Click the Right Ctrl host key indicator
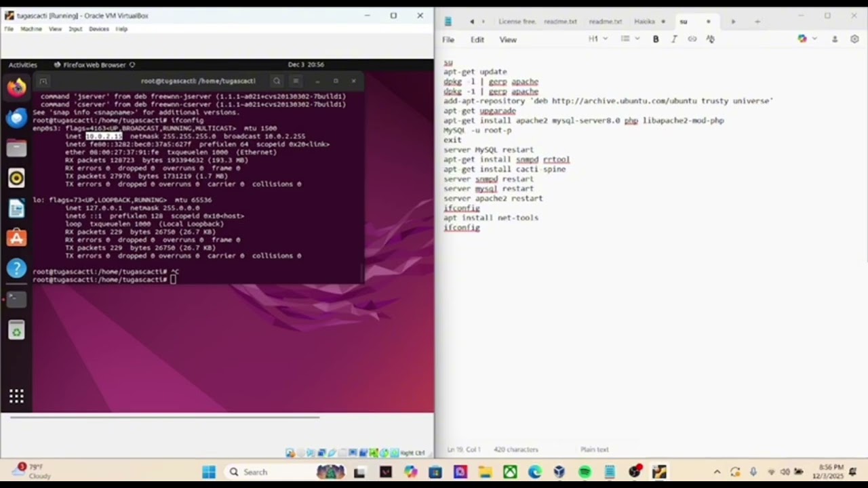The width and height of the screenshot is (868, 488). pos(412,453)
